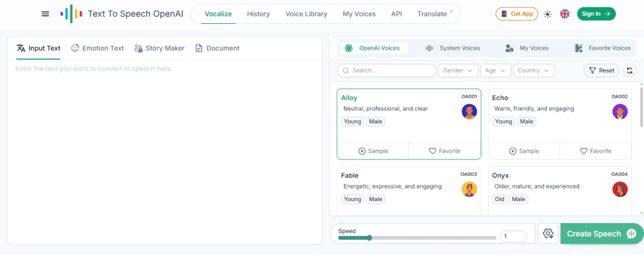Click the Create Speech button
Image resolution: width=644 pixels, height=255 pixels.
[602, 234]
